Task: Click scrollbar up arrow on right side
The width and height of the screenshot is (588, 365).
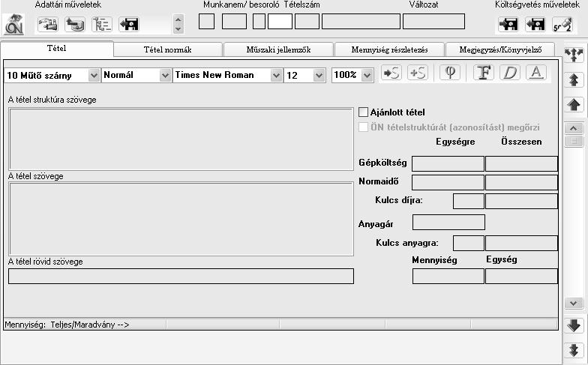Action: 574,129
